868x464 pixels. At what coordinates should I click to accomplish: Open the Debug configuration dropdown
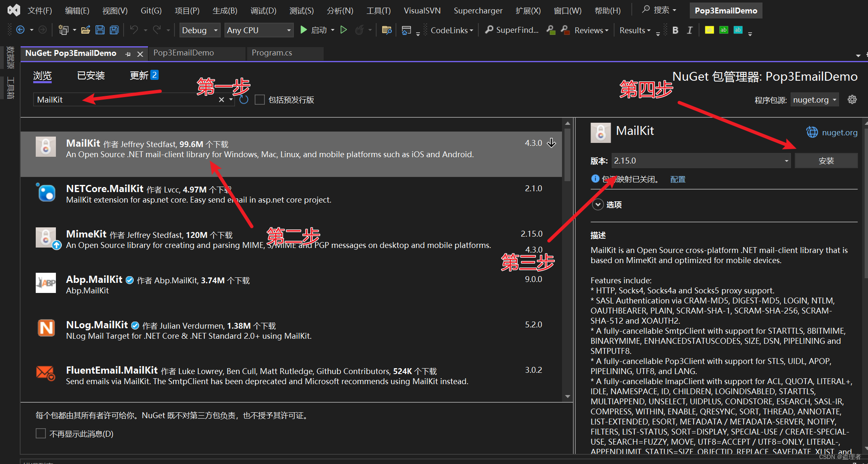pos(200,30)
